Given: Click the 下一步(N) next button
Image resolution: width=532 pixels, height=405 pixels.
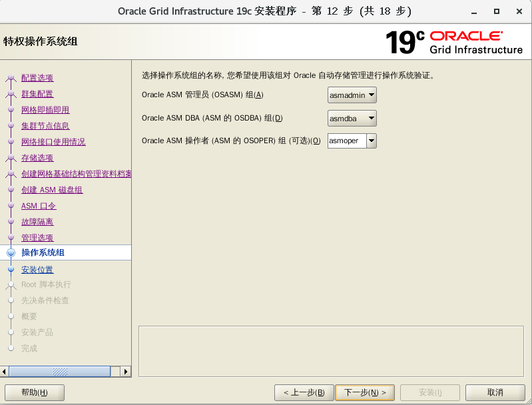Looking at the screenshot, I should 365,392.
